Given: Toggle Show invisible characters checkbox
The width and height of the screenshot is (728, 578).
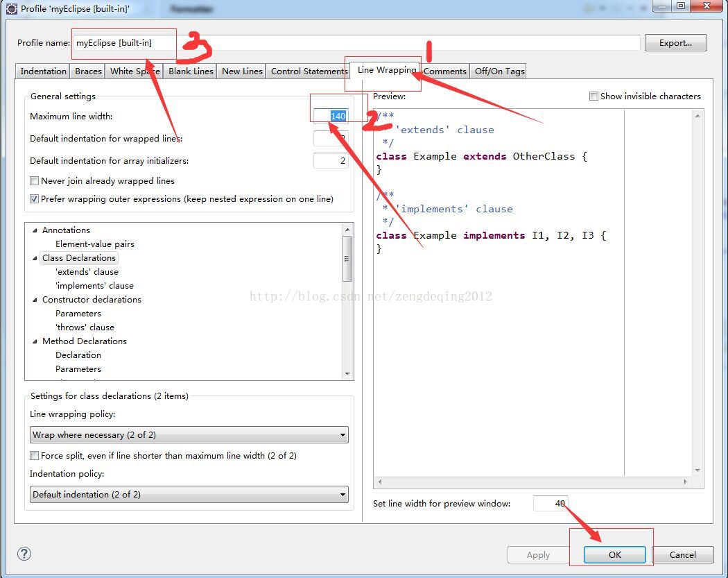Looking at the screenshot, I should (593, 96).
